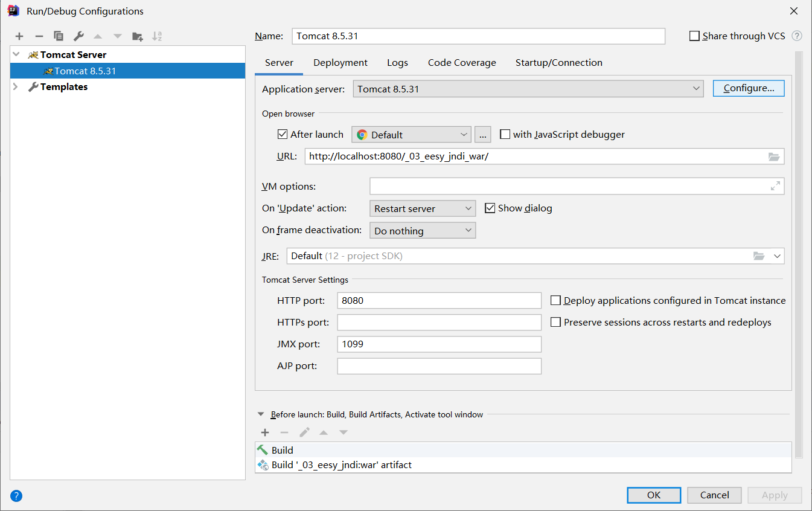
Task: Click the IntelliJ icon in title bar
Action: point(13,11)
